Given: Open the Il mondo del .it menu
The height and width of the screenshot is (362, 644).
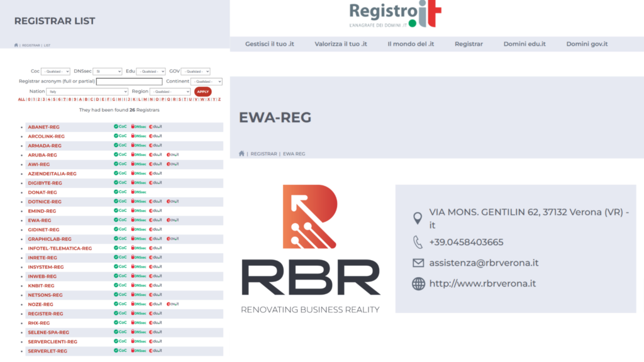Looking at the screenshot, I should click(411, 44).
